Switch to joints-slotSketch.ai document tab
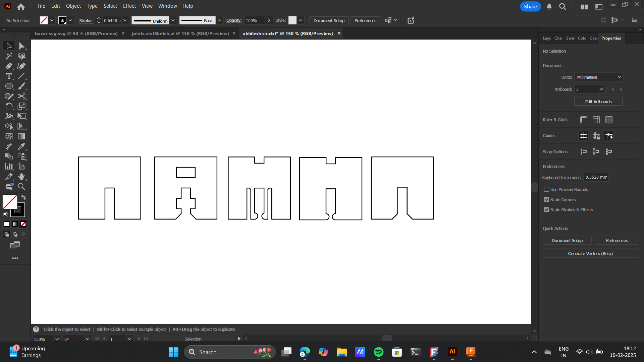The height and width of the screenshot is (362, 644). coord(180,34)
